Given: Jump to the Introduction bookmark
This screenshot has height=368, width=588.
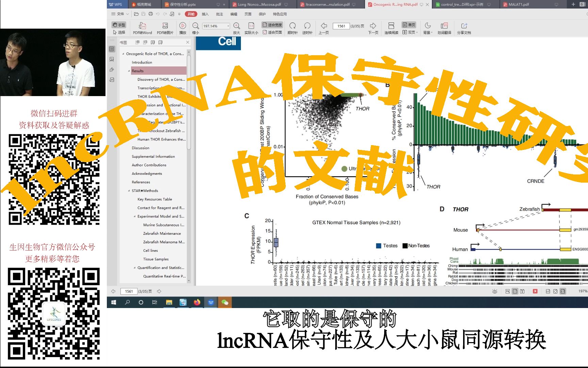Looking at the screenshot, I should click(142, 62).
